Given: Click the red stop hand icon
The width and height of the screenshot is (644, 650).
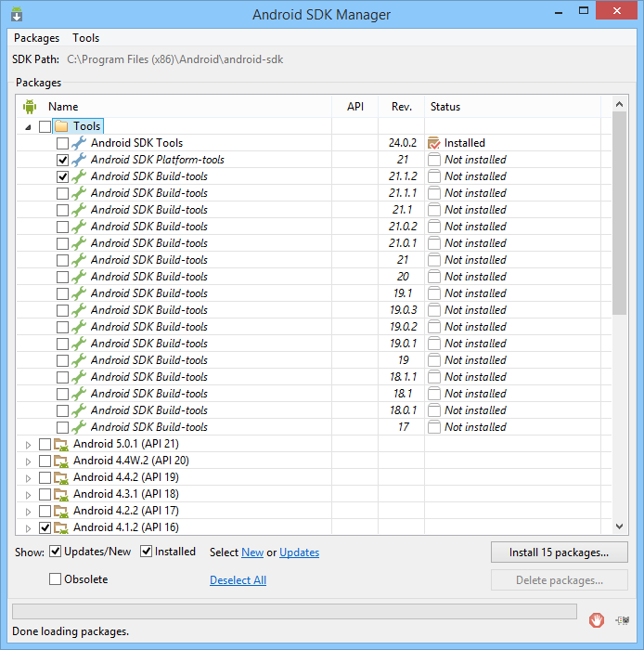Looking at the screenshot, I should click(x=597, y=620).
